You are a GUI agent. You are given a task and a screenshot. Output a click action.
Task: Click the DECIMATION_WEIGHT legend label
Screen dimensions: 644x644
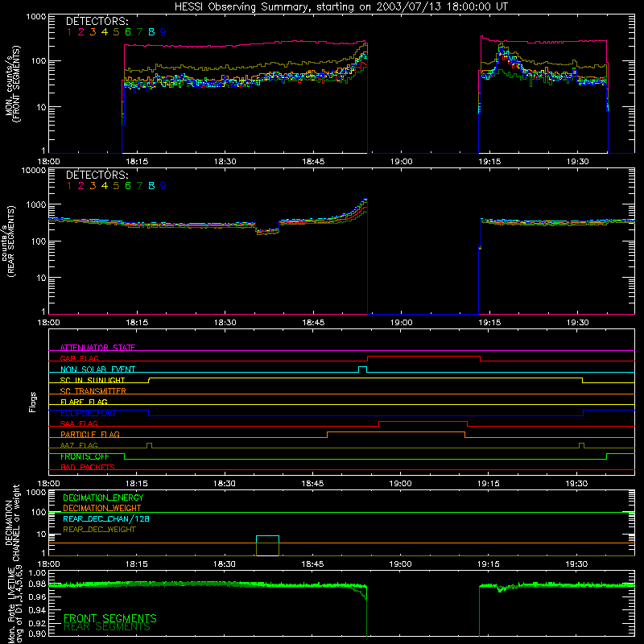click(102, 508)
